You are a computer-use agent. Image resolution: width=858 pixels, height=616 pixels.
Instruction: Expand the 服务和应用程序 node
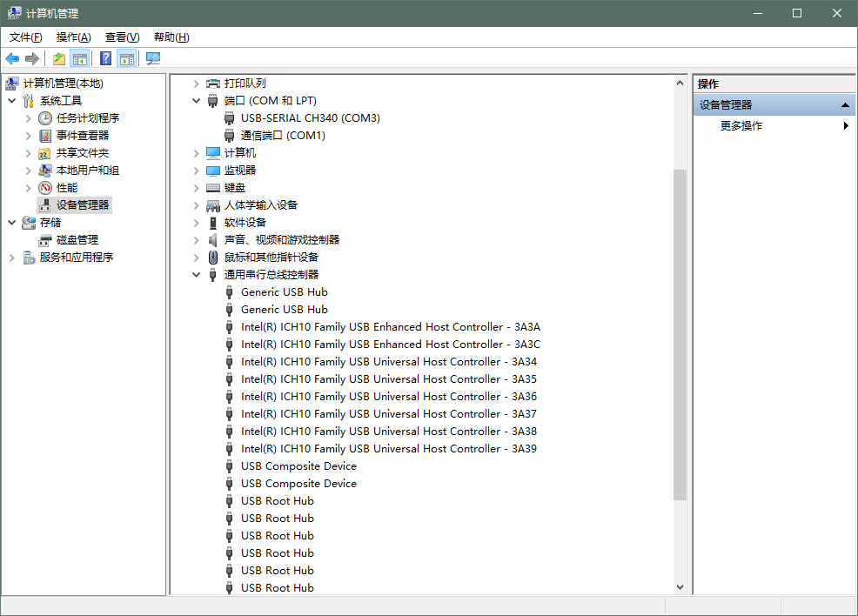click(x=11, y=258)
